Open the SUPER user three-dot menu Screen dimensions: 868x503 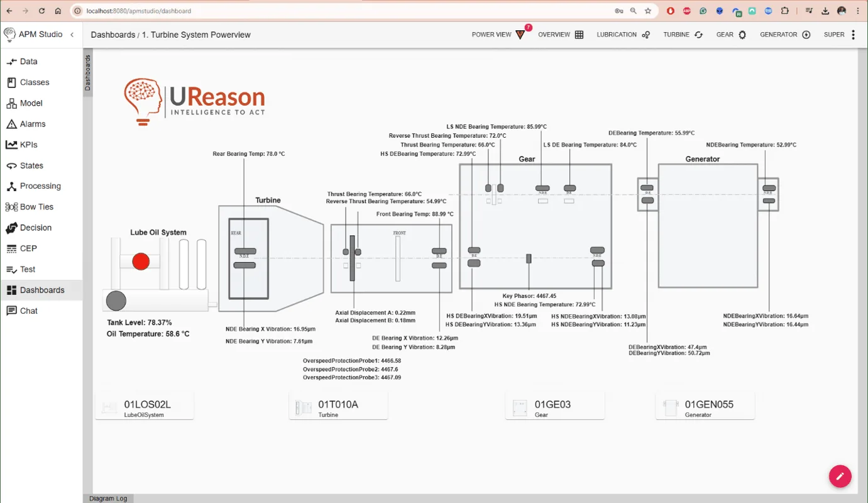click(853, 35)
